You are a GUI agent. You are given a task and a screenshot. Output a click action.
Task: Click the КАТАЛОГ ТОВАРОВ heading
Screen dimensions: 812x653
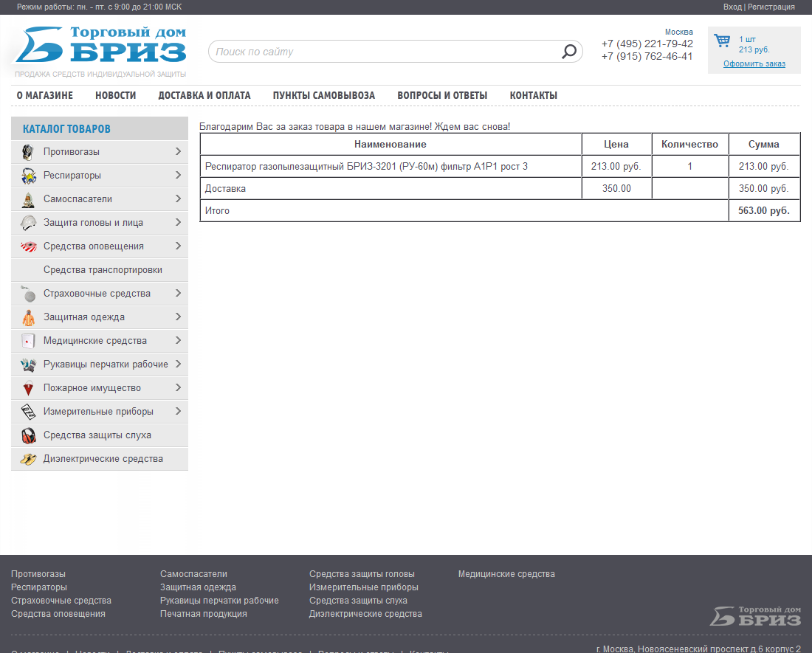tap(66, 129)
